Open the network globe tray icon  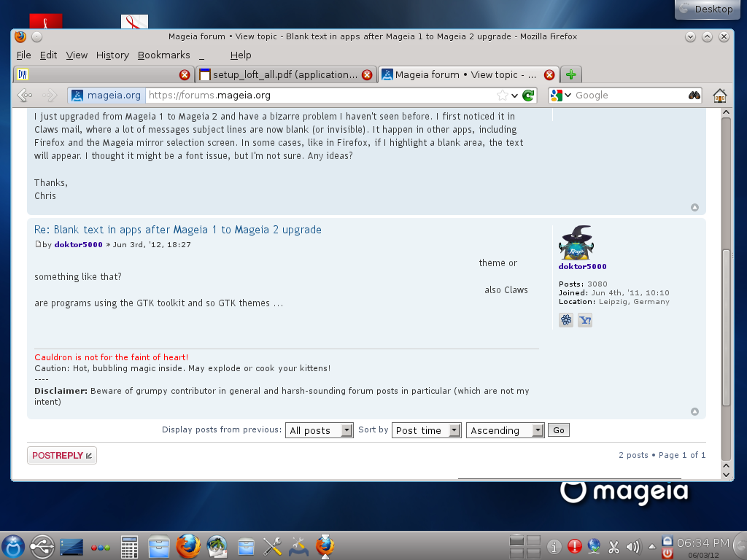pos(594,546)
